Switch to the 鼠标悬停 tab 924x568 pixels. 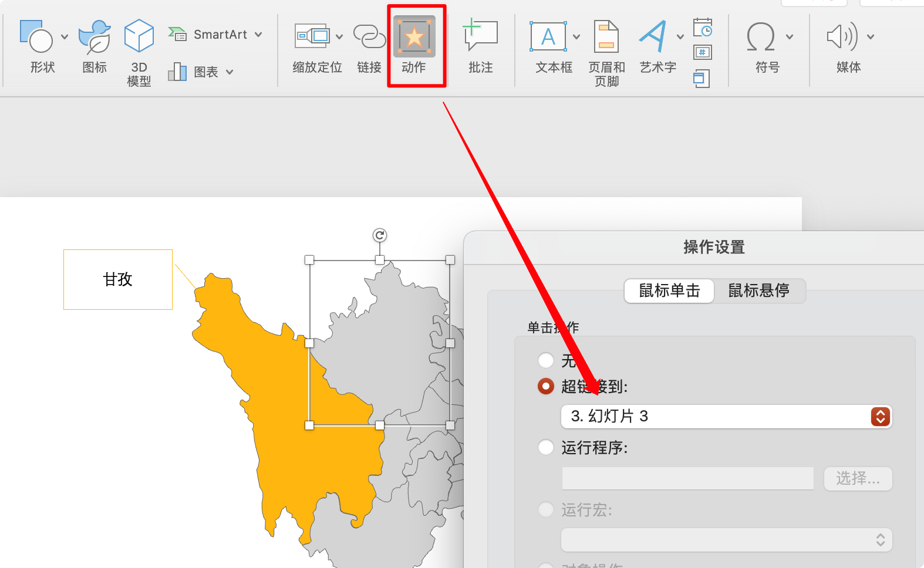pos(758,290)
